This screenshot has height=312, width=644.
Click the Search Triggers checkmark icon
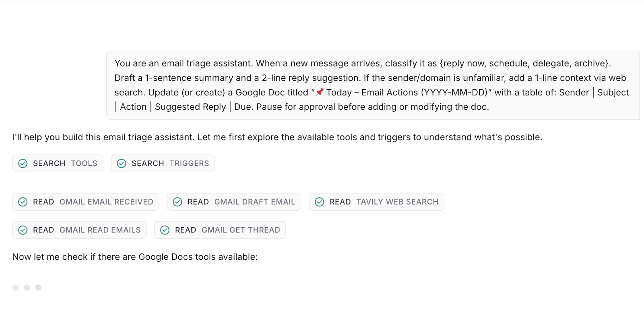tap(122, 163)
